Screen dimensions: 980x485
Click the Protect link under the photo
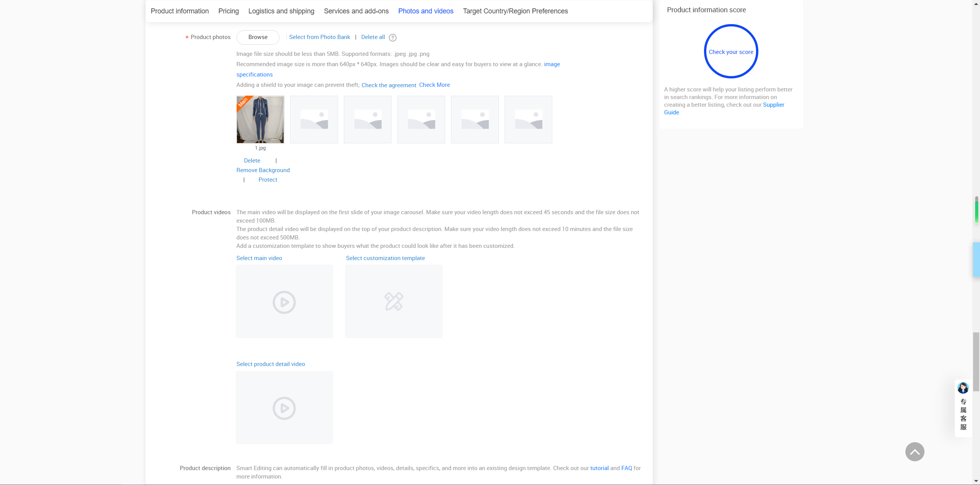[x=268, y=180]
